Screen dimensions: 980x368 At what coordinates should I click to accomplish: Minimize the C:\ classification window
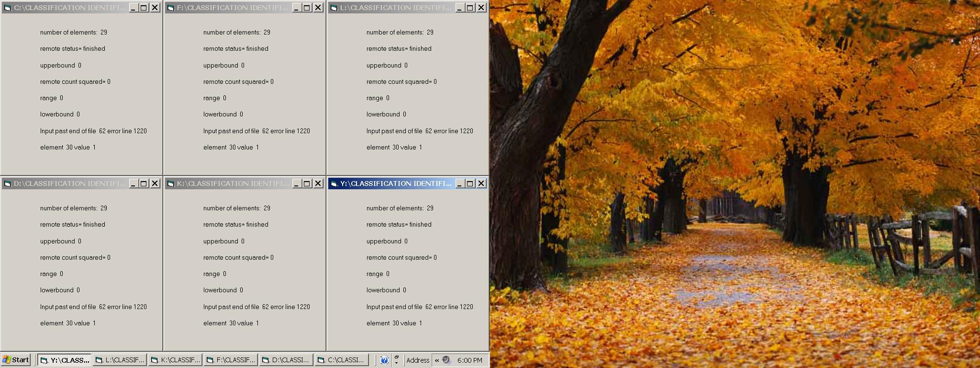click(x=134, y=8)
